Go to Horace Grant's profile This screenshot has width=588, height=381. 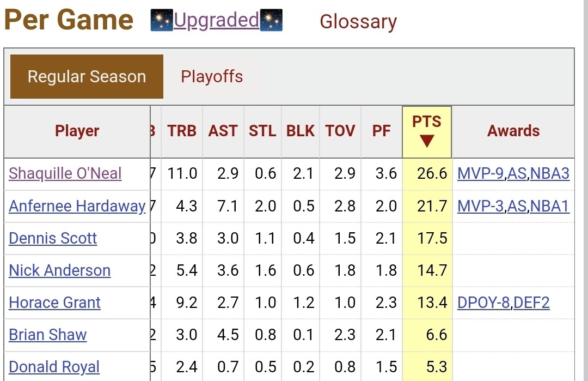(54, 303)
